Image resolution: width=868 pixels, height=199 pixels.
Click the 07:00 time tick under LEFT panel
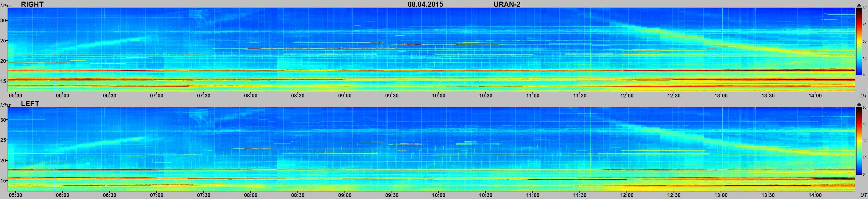pos(157,195)
